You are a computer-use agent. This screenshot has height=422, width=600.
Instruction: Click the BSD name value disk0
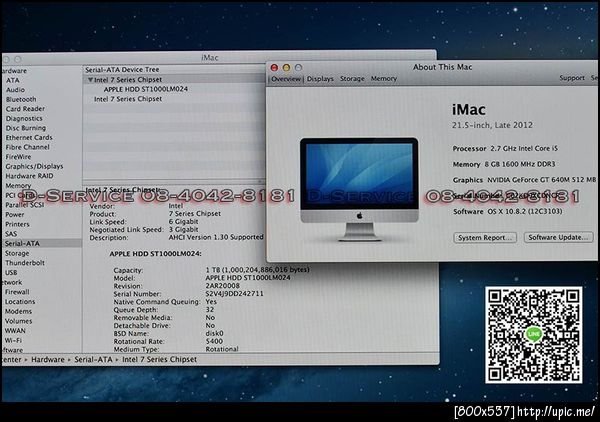[214, 333]
